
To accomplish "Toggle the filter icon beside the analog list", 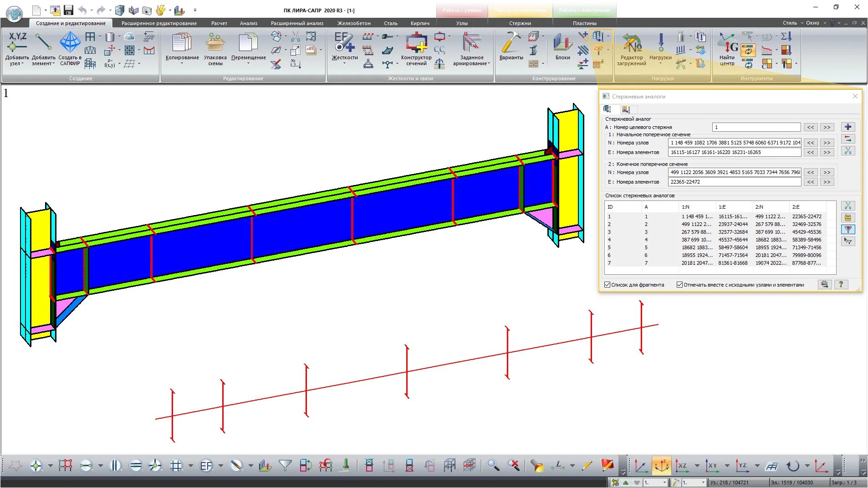I will (848, 230).
